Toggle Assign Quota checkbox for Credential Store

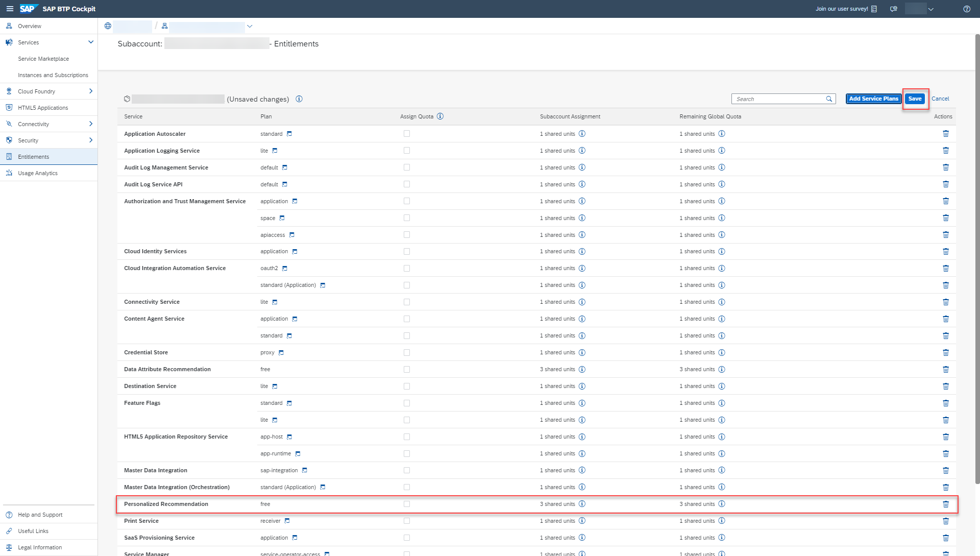[407, 353]
